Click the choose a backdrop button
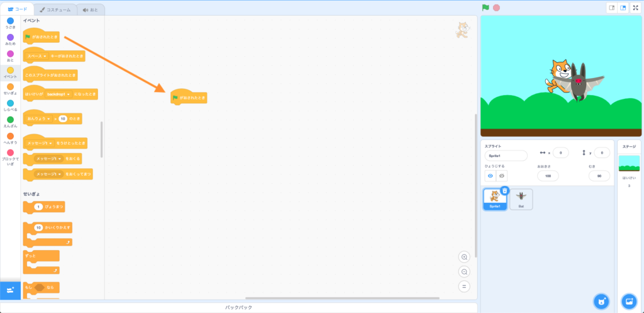 pos(629,301)
